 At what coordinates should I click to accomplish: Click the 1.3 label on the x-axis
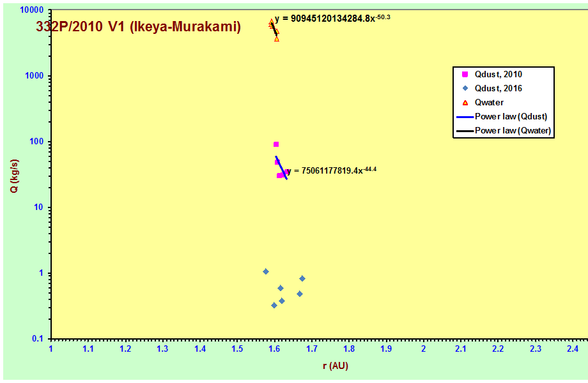coord(162,349)
